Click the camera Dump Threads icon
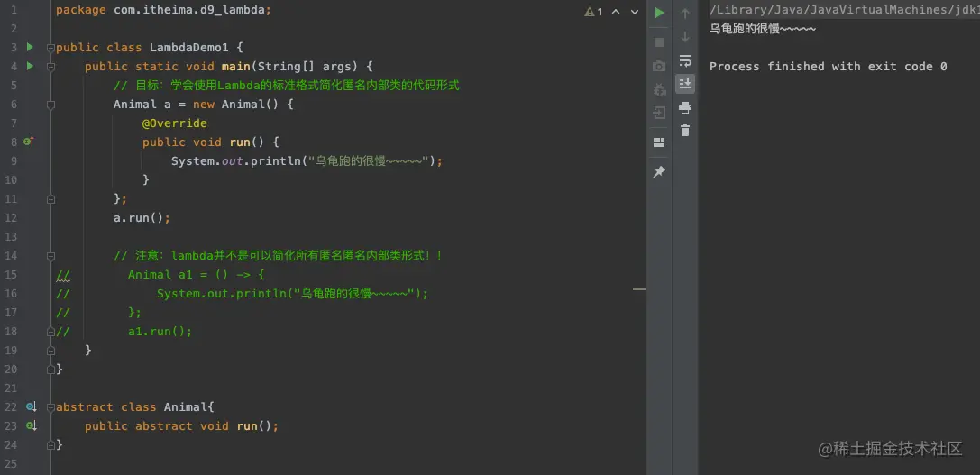The width and height of the screenshot is (980, 475). (659, 66)
